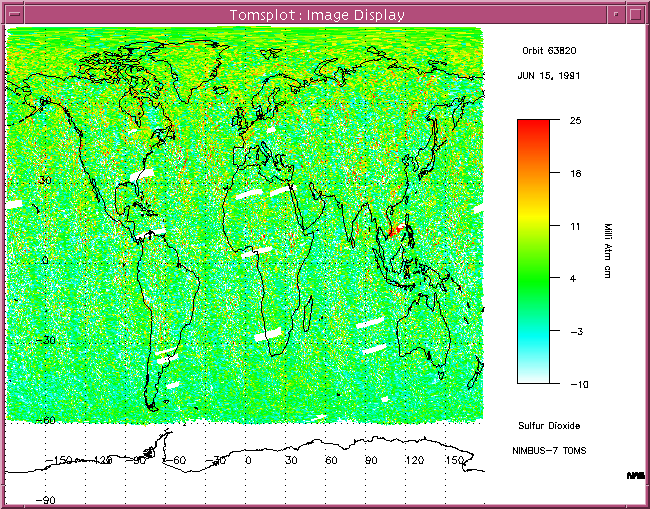650x509 pixels.
Task: Click the red sulfur dioxide plume near Philippines
Action: [x=394, y=230]
